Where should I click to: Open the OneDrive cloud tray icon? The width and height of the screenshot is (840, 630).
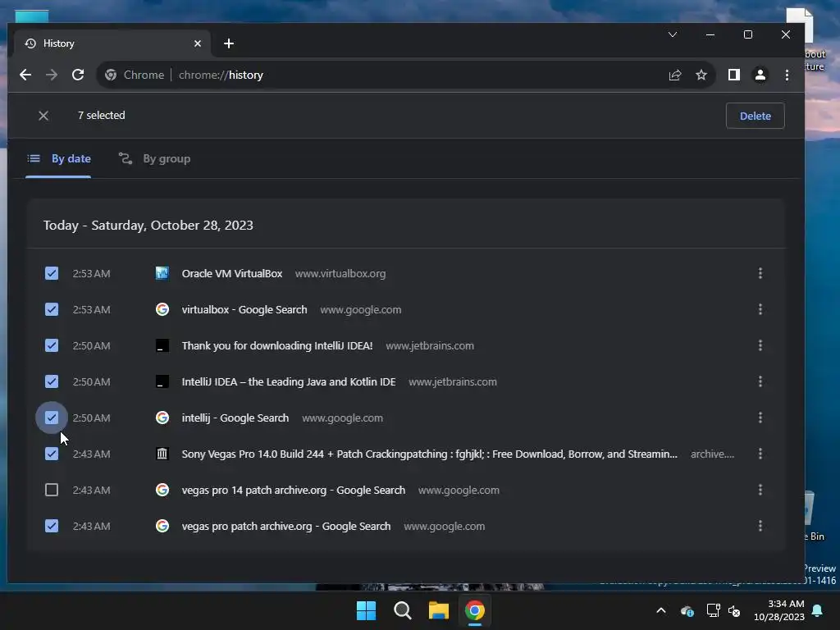[687, 610]
